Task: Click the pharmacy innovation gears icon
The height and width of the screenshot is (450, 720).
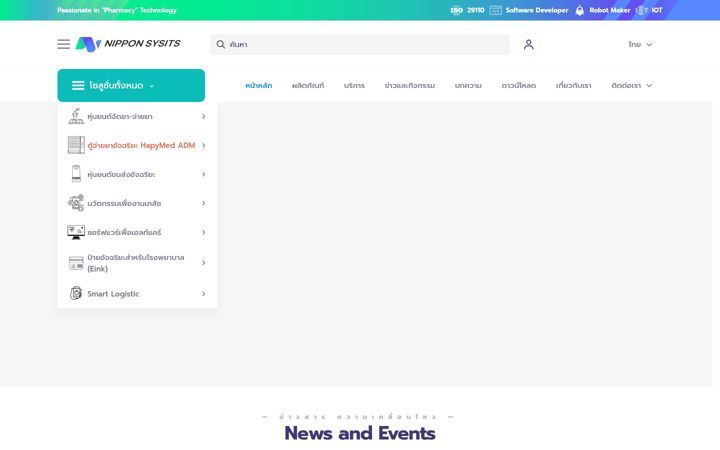Action: (x=76, y=202)
